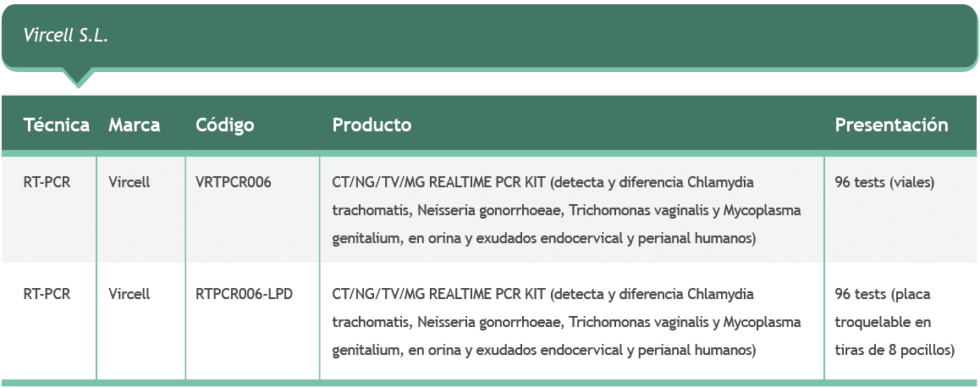980x388 pixels.
Task: Click RT-PCR in the first row
Action: click(47, 182)
